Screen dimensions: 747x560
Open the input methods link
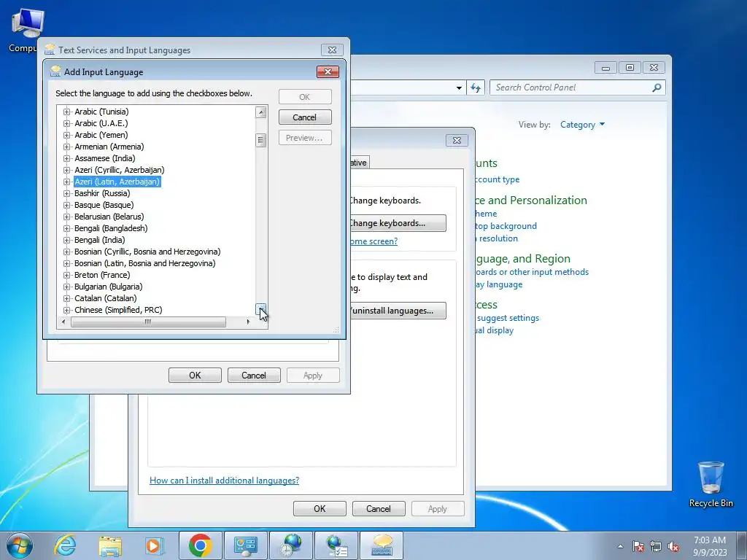532,272
